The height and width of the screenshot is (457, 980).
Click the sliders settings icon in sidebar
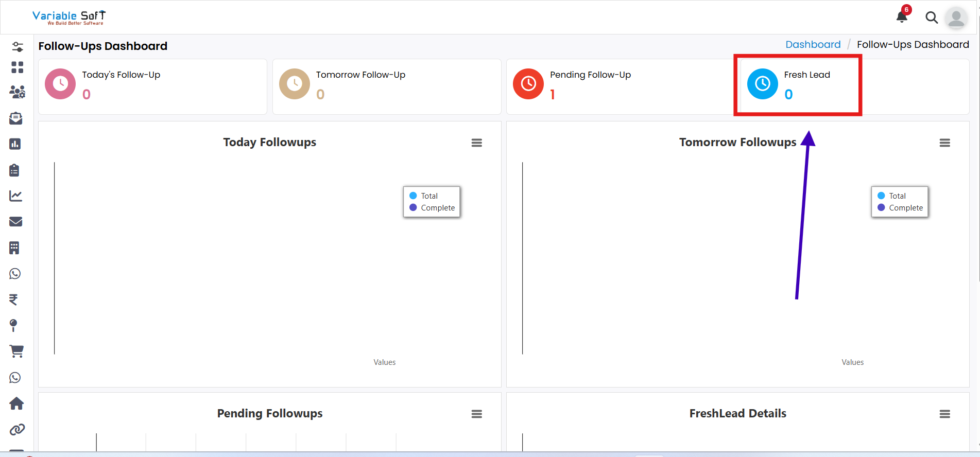point(17,47)
